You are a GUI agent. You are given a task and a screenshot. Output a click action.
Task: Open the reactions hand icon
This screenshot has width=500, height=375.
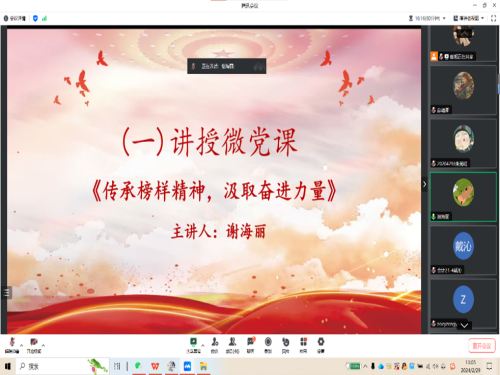[x=286, y=345]
